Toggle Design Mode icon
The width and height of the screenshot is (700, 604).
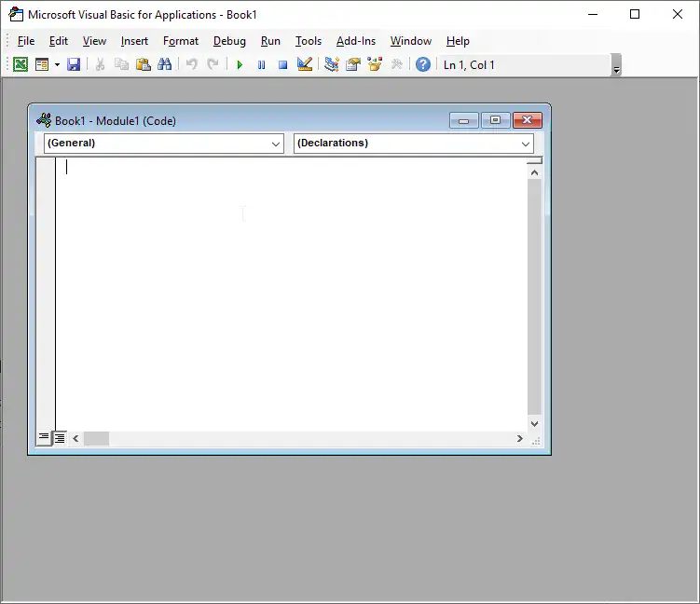click(x=304, y=64)
